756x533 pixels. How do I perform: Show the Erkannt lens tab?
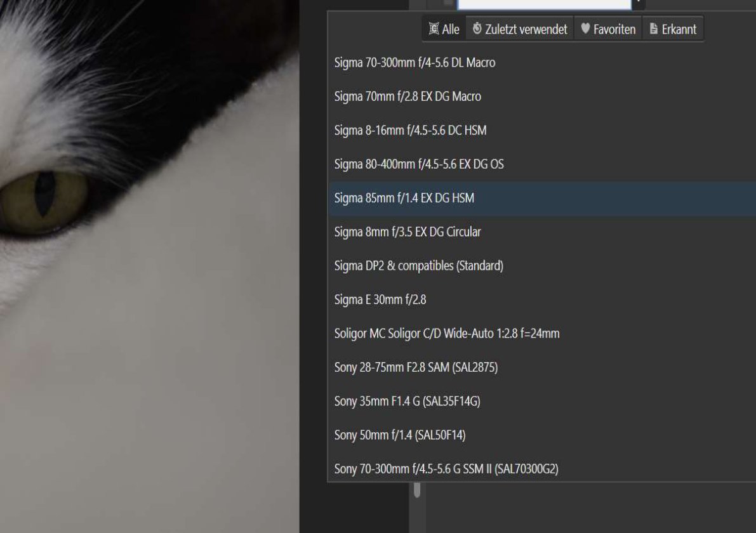(673, 29)
